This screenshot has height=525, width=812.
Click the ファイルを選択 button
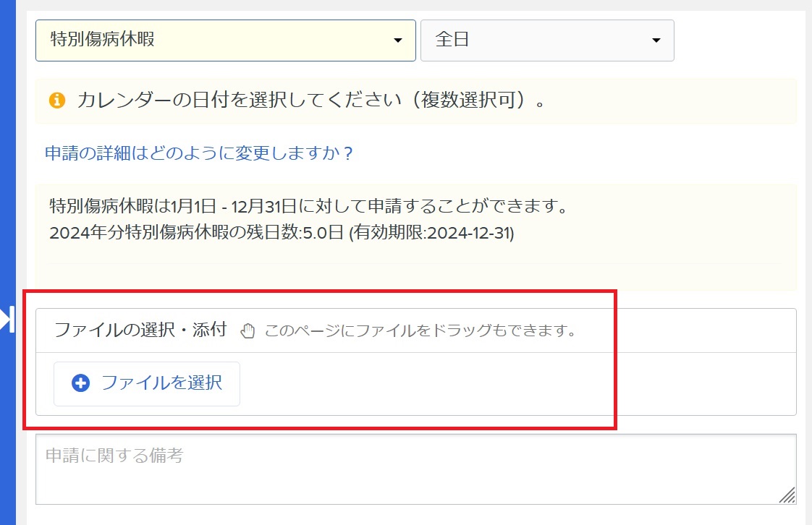[147, 383]
